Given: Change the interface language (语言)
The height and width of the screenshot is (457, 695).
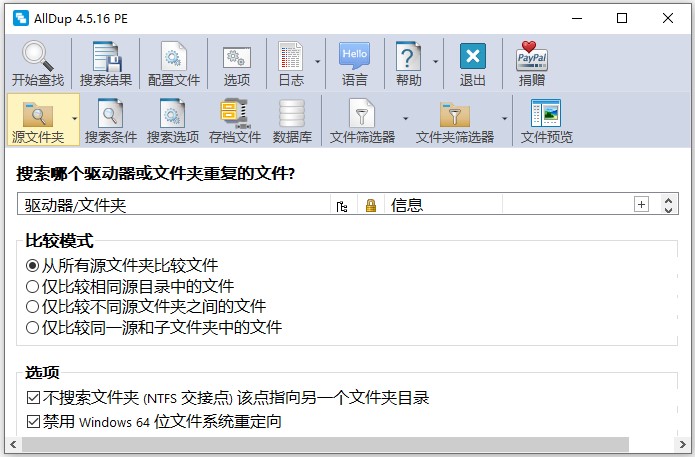Looking at the screenshot, I should click(355, 63).
